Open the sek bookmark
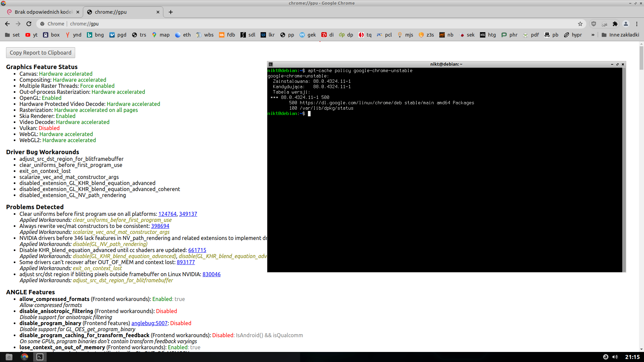Viewport: 644px width, 362px height. pyautogui.click(x=467, y=35)
